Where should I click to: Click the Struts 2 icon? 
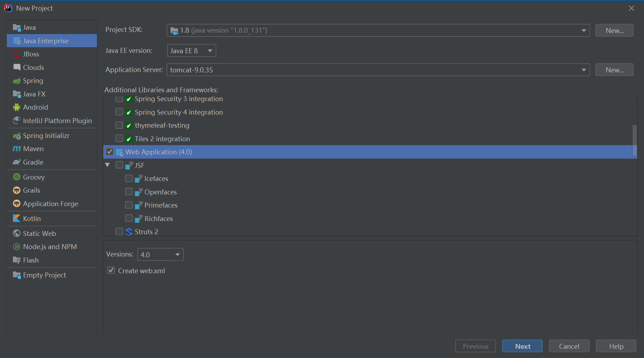[129, 232]
